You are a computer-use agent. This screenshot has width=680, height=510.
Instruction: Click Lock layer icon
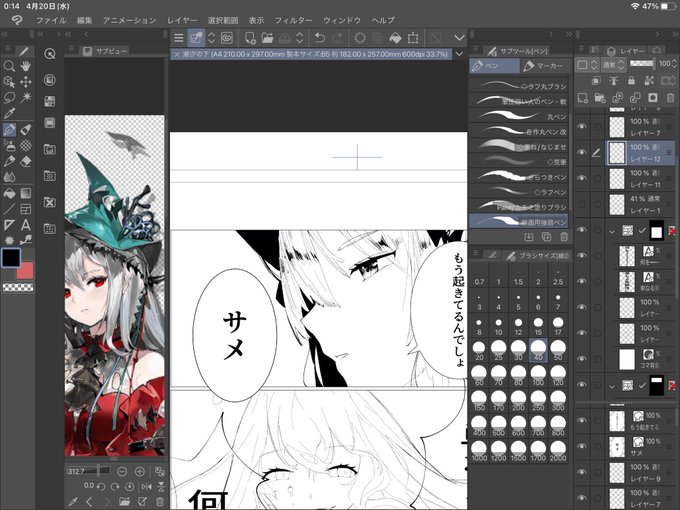pyautogui.click(x=631, y=81)
